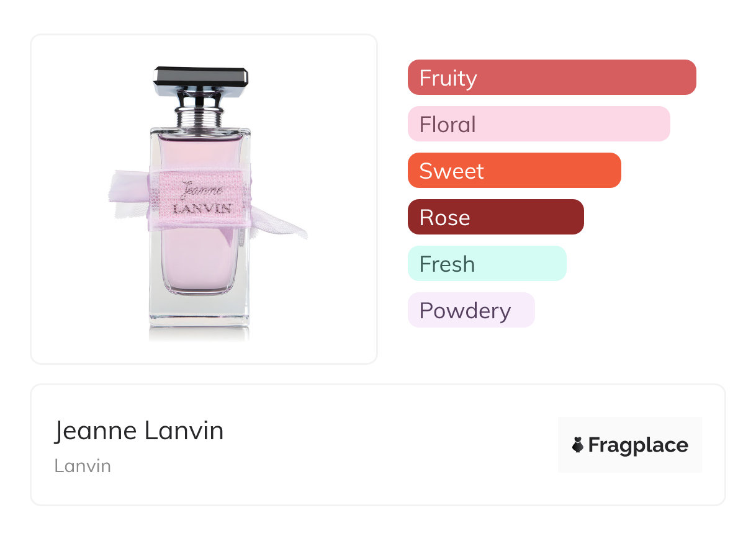Click the Fragplace wordmark text
The height and width of the screenshot is (536, 756).
click(x=638, y=445)
